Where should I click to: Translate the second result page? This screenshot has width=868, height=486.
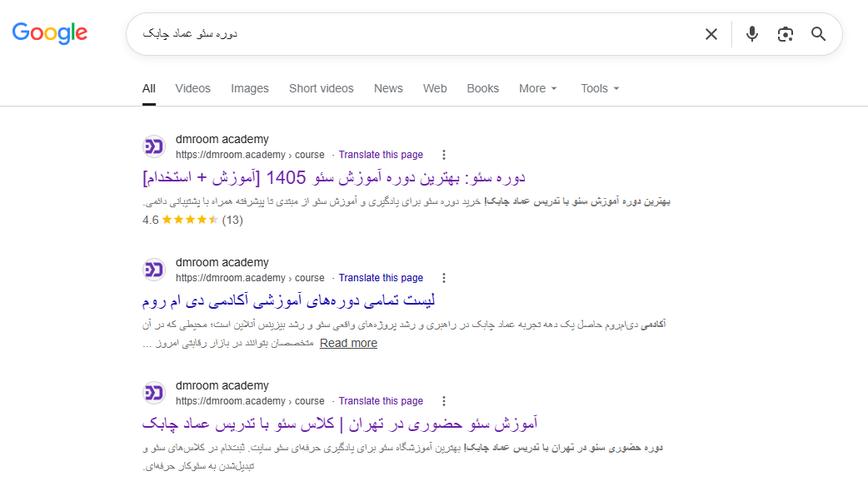click(381, 278)
